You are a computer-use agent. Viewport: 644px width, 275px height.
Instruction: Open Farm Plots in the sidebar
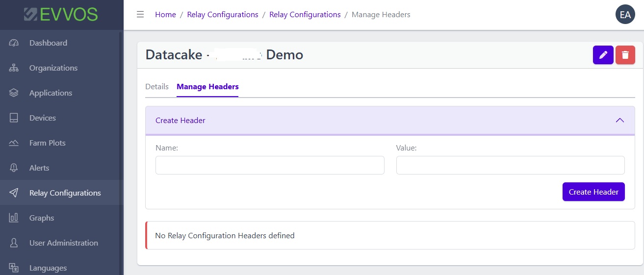pos(47,143)
